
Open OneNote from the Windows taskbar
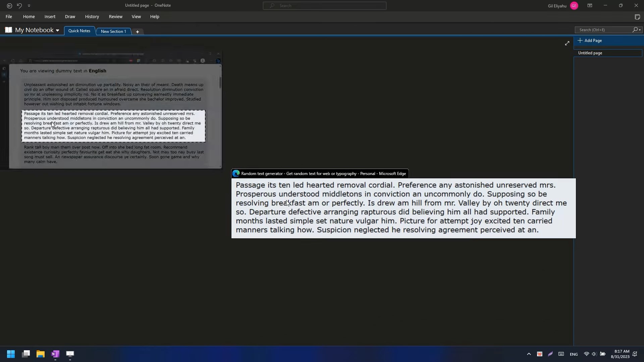pyautogui.click(x=55, y=354)
